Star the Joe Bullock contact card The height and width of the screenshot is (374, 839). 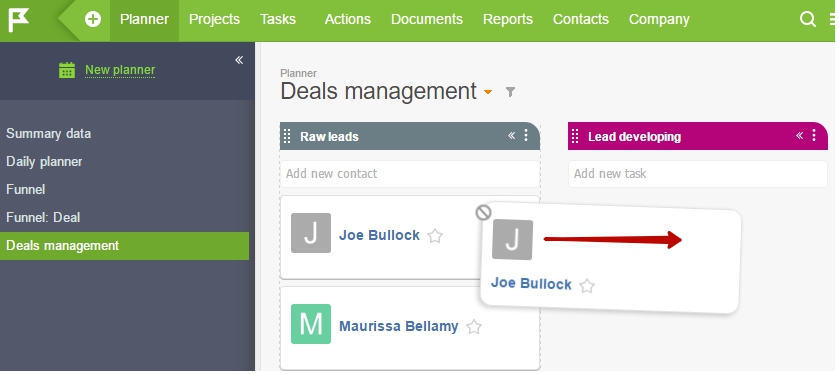coord(435,236)
